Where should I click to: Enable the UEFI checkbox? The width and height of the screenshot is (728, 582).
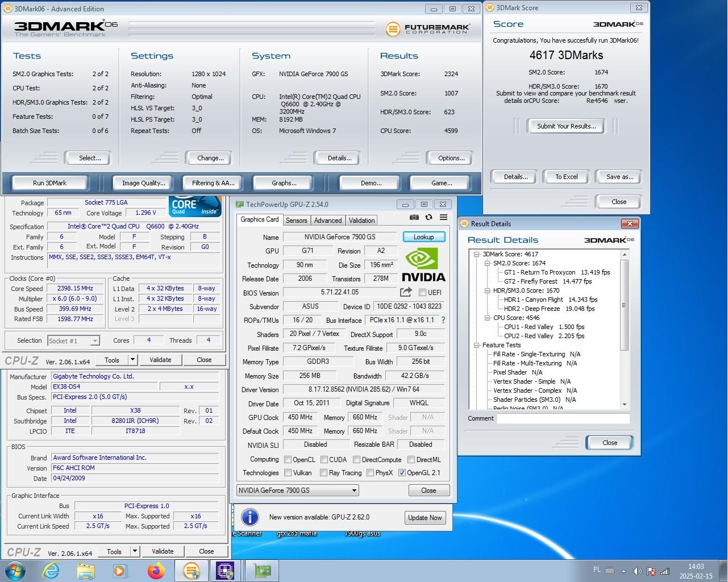422,293
